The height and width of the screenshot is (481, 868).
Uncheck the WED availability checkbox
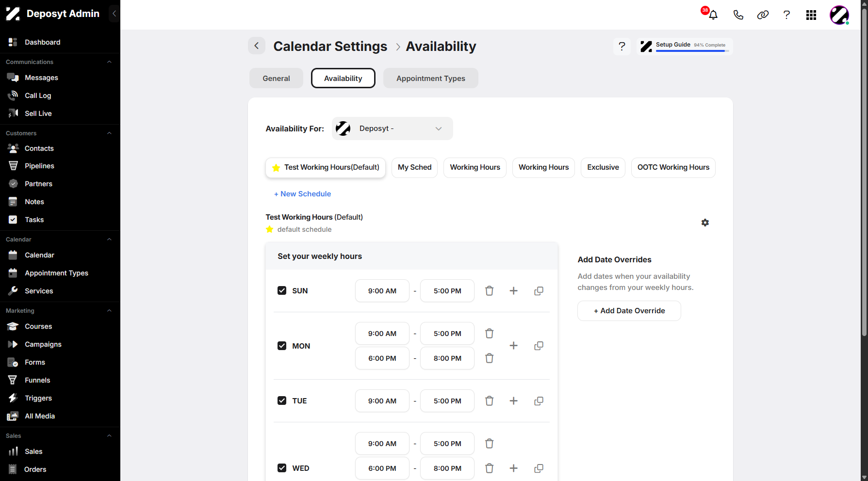coord(282,468)
